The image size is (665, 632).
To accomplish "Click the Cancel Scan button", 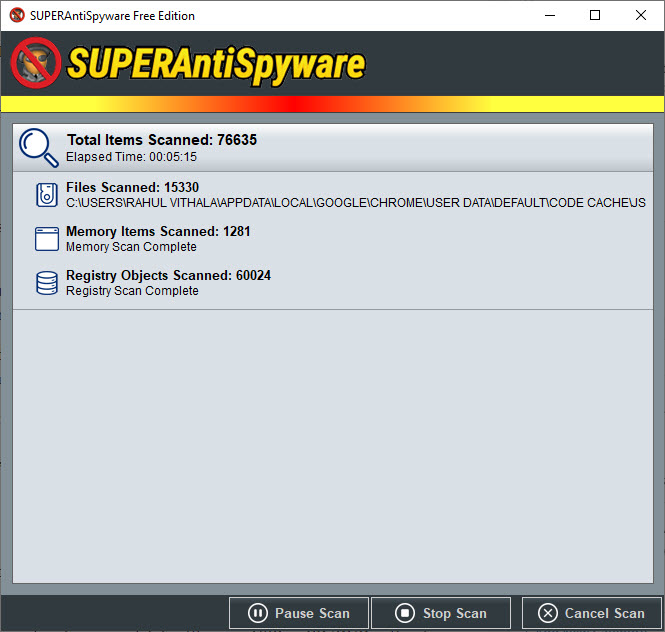I will 592,613.
